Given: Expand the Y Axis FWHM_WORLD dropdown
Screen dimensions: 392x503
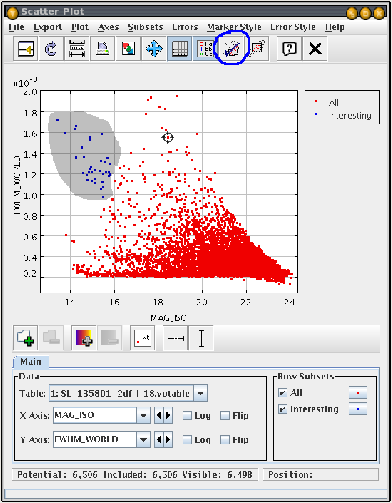Looking at the screenshot, I should (143, 439).
